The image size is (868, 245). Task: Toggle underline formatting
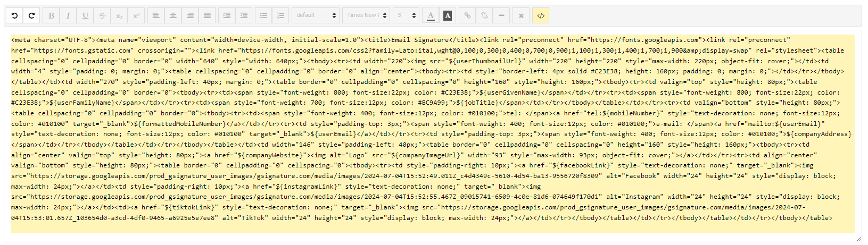(x=85, y=15)
